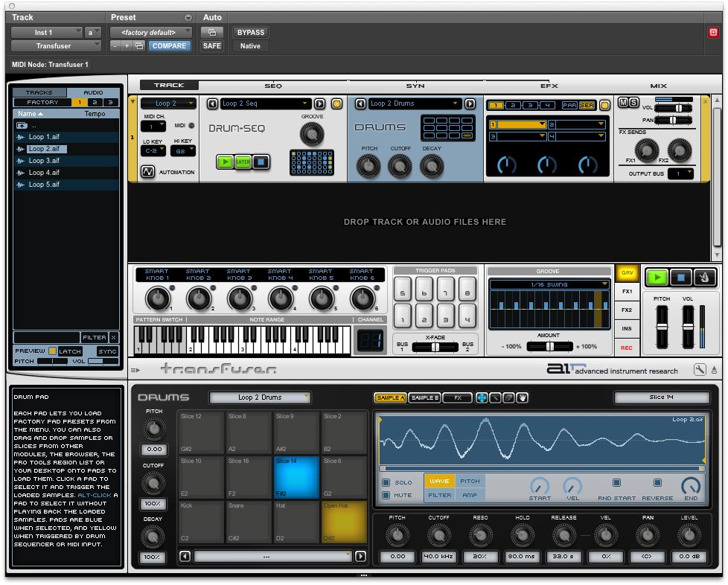Go to next Loop 2 Drums synth preset
728x585 pixels.
point(470,103)
